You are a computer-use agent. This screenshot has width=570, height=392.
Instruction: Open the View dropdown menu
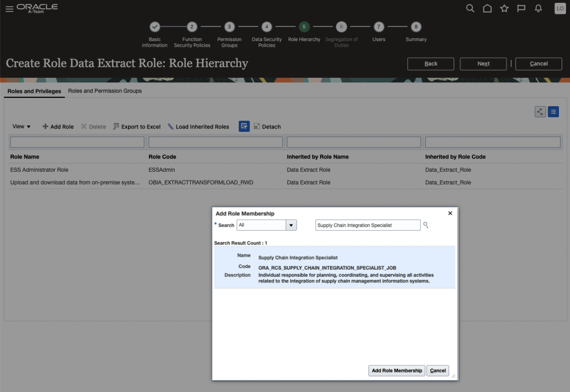(x=22, y=126)
